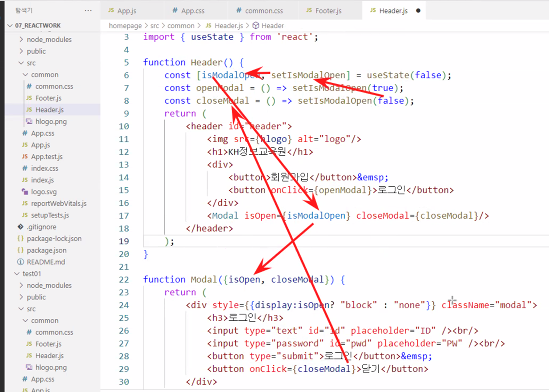The width and height of the screenshot is (549, 392).
Task: Click the CSS hash icon on common.css tab
Action: [239, 10]
